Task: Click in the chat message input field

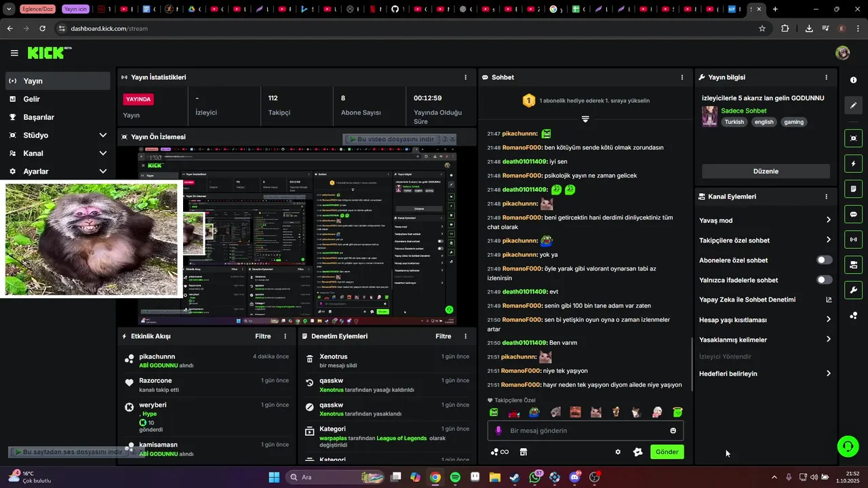Action: (586, 430)
